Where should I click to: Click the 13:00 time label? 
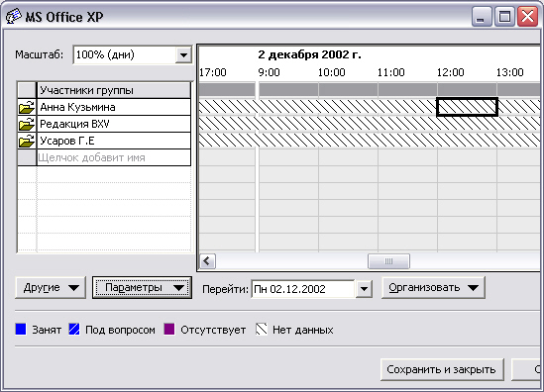point(509,72)
